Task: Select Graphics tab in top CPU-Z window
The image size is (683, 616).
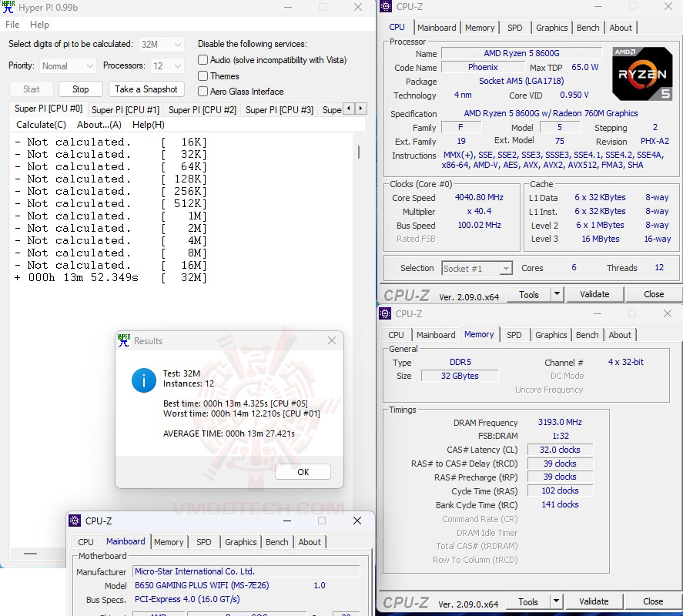Action: 551,28
